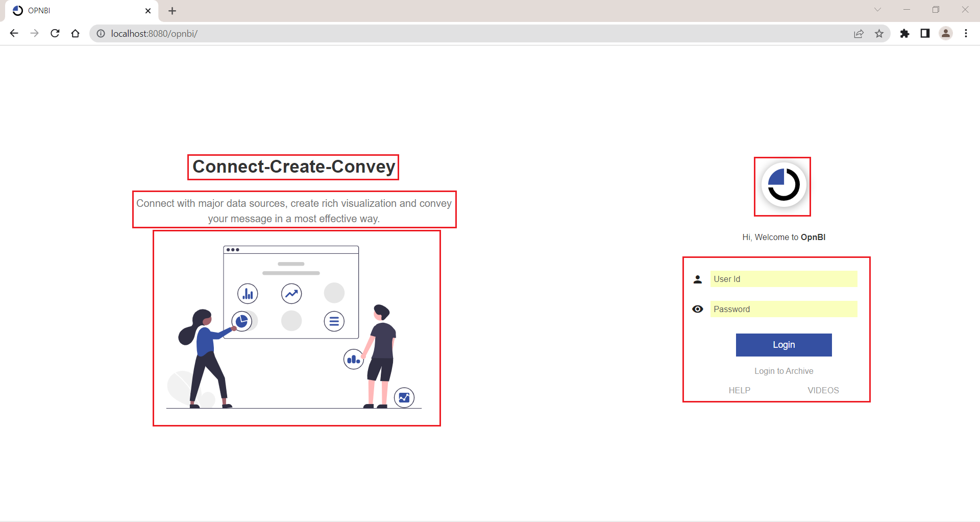Go to the browser home page

[x=76, y=33]
